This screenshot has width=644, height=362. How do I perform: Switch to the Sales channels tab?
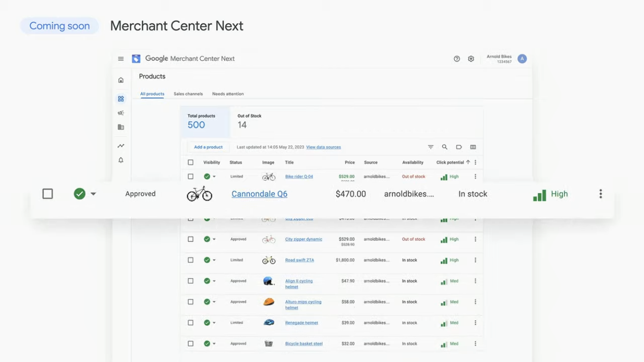pyautogui.click(x=188, y=94)
